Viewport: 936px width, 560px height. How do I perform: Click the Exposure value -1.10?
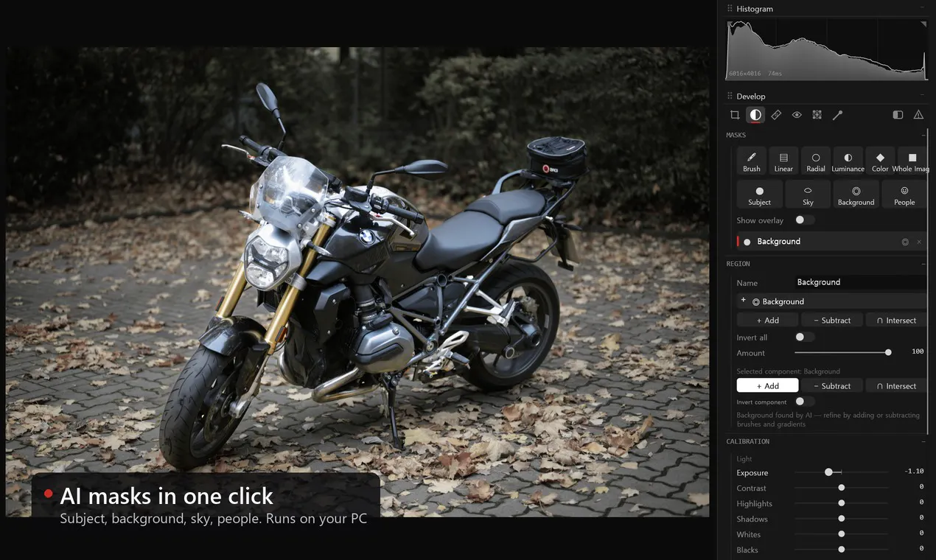point(914,472)
